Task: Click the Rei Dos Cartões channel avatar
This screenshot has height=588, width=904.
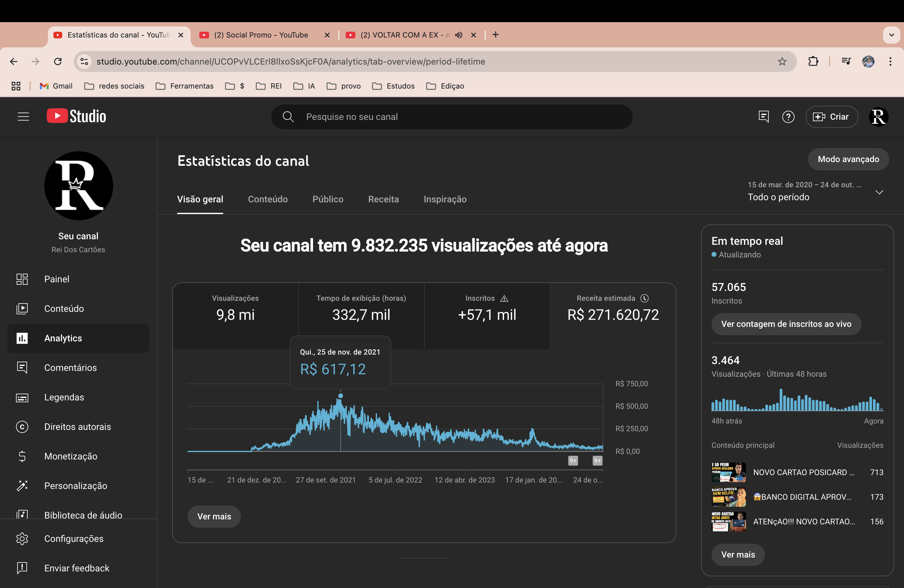Action: [79, 186]
